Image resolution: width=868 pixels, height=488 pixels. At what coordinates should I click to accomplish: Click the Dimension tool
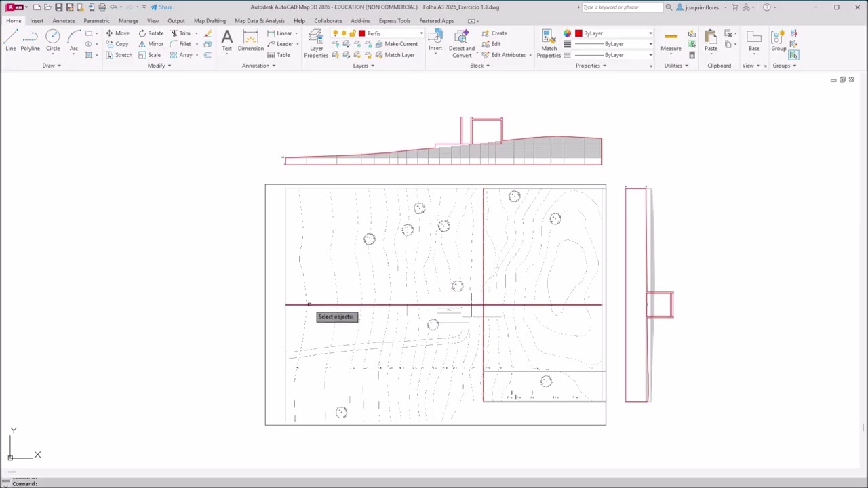click(250, 41)
